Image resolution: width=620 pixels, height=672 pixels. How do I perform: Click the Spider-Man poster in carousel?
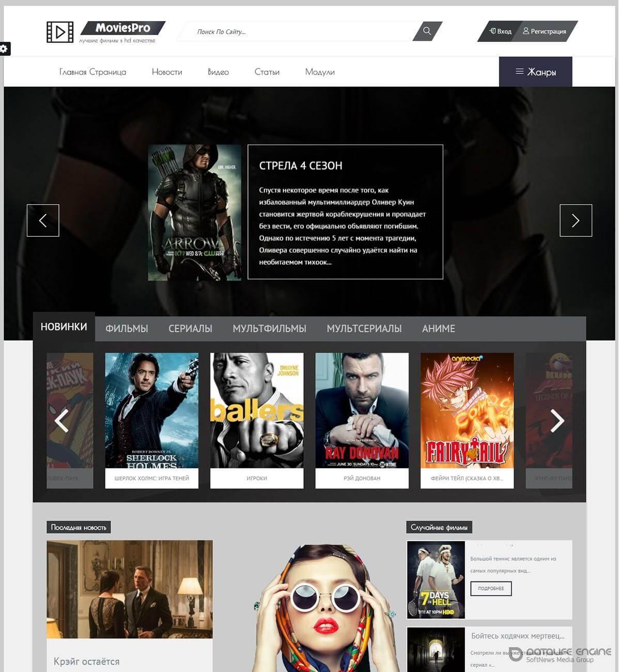pos(70,411)
